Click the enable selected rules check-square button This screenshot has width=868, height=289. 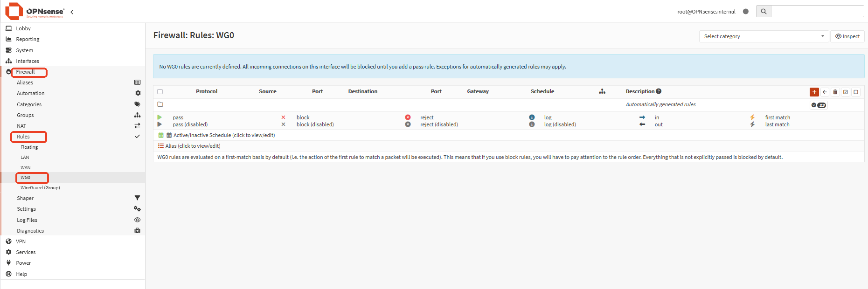[845, 92]
